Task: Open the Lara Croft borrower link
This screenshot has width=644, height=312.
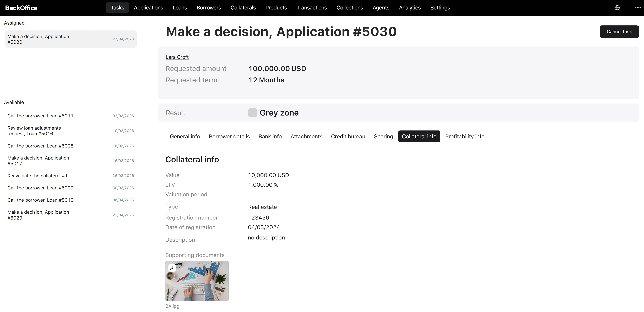Action: [x=177, y=57]
